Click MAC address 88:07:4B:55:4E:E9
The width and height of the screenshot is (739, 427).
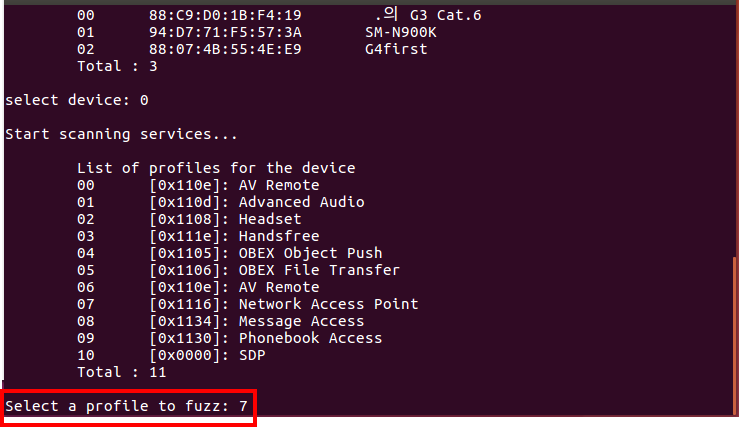point(225,49)
